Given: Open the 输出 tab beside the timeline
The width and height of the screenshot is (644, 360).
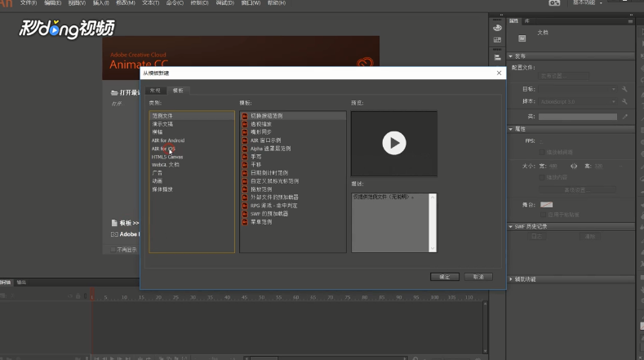Looking at the screenshot, I should coord(21,282).
